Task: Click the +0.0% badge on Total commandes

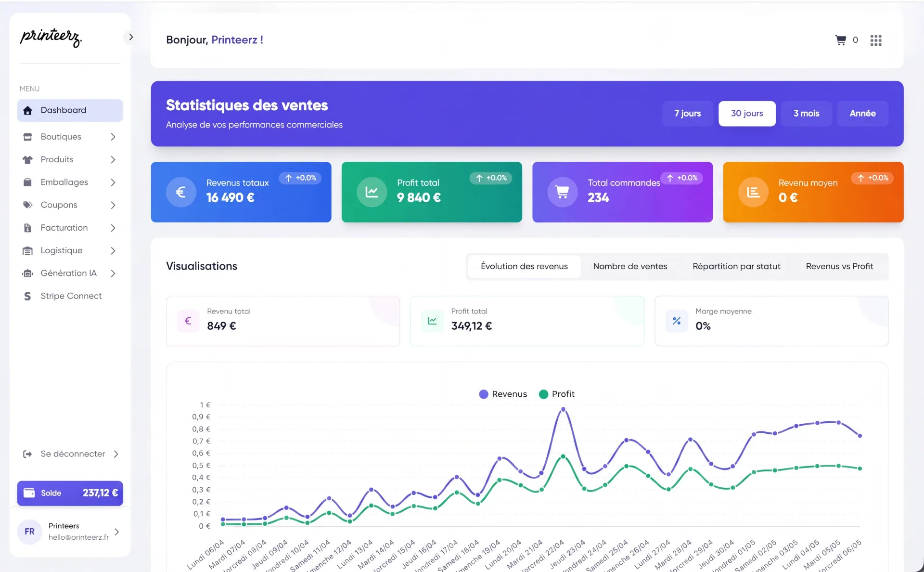Action: pyautogui.click(x=682, y=178)
